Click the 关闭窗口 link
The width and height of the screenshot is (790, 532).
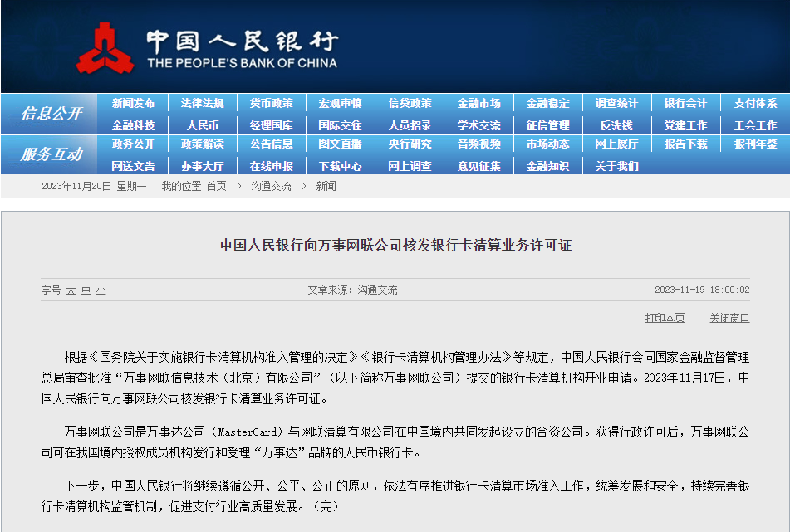tap(729, 318)
